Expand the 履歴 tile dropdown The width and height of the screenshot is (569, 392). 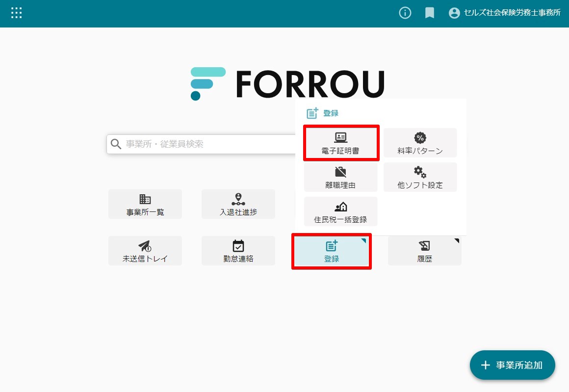(x=425, y=251)
